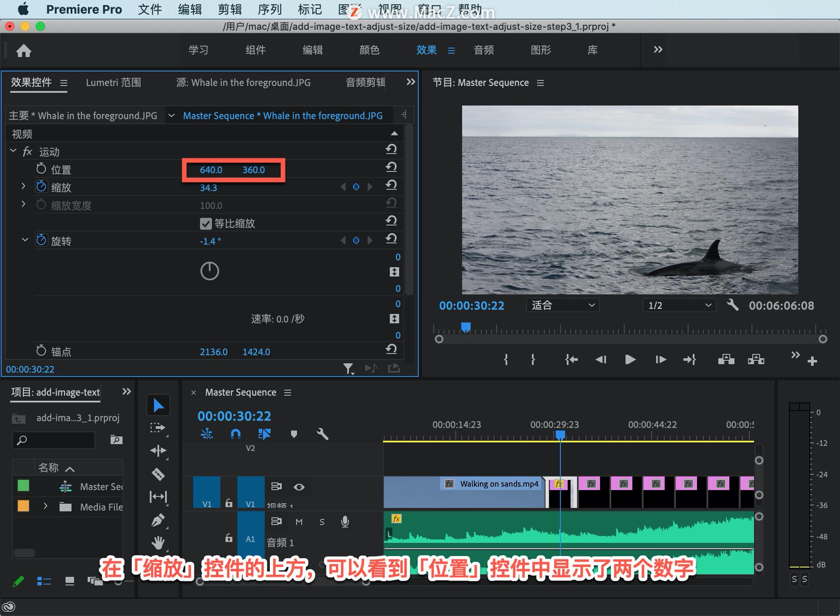Switch to the Lumetri 范围 tab
This screenshot has width=840, height=616.
tap(113, 82)
